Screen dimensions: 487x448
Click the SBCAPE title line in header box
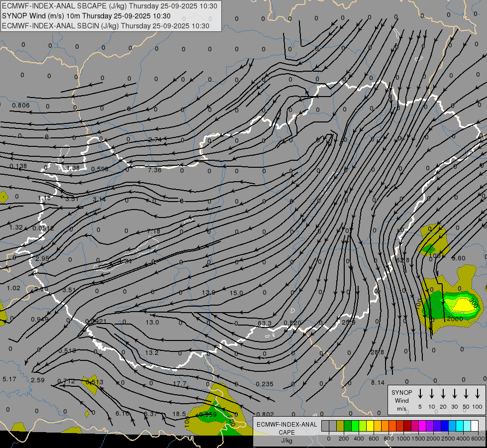pyautogui.click(x=109, y=6)
